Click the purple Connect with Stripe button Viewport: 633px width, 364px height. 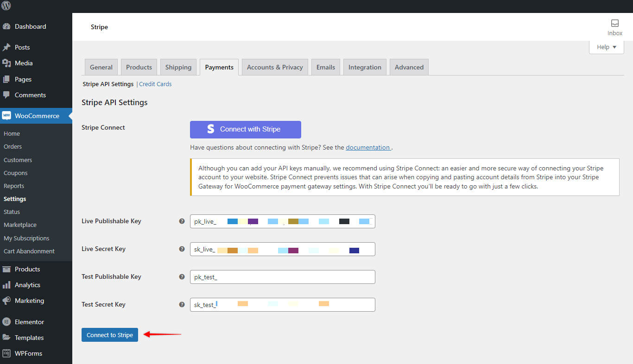246,130
